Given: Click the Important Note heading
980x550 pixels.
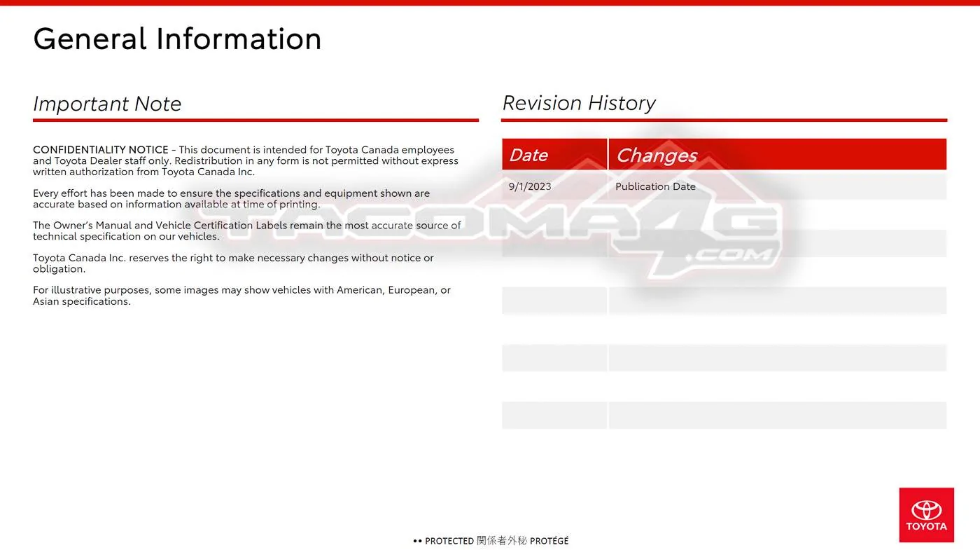Looking at the screenshot, I should (107, 104).
